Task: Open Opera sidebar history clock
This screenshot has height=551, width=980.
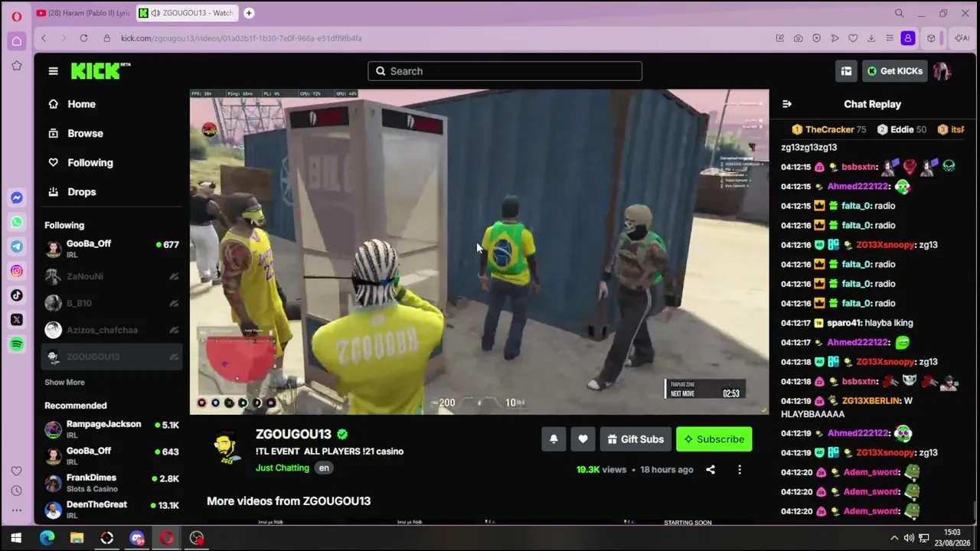Action: [x=17, y=492]
